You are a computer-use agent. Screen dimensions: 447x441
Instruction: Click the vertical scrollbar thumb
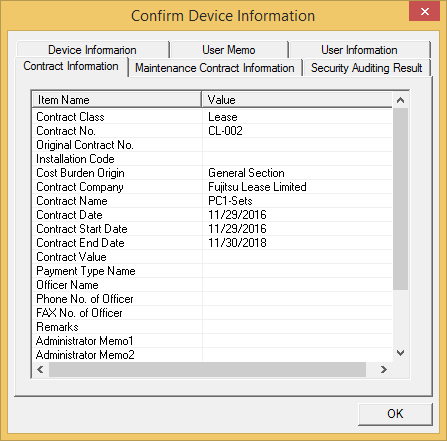(400, 199)
